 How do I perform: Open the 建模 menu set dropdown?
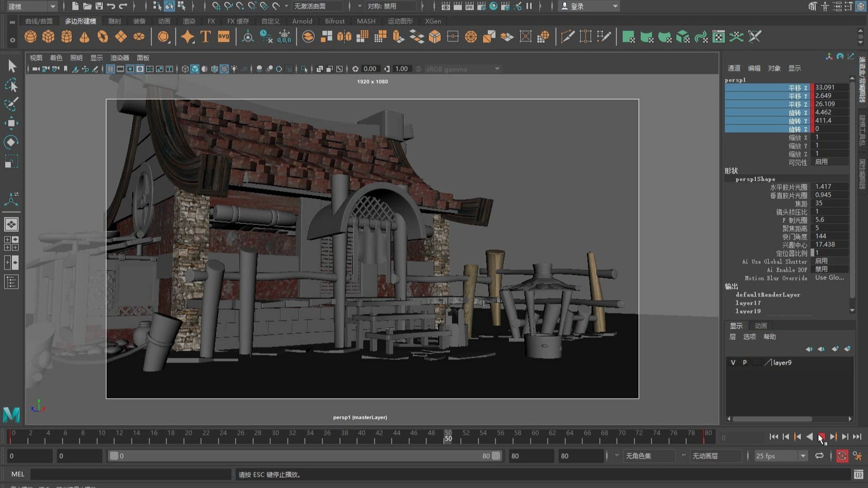[x=32, y=6]
